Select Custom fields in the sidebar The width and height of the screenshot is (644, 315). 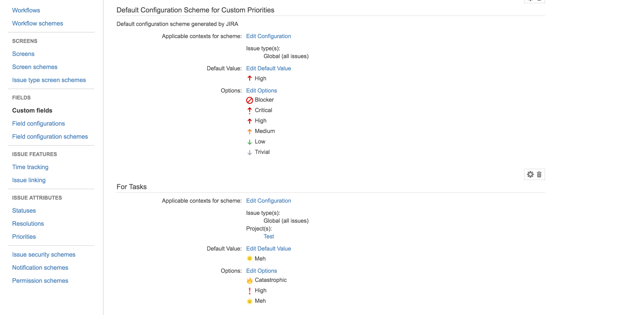click(32, 110)
